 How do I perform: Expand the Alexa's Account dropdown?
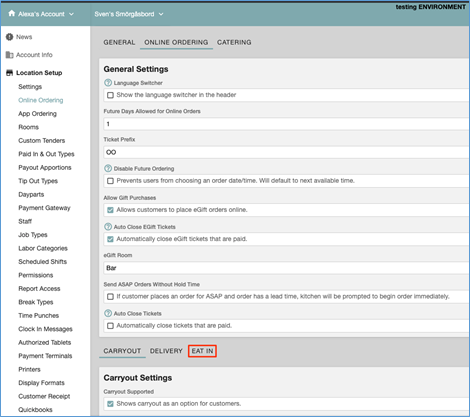point(71,14)
